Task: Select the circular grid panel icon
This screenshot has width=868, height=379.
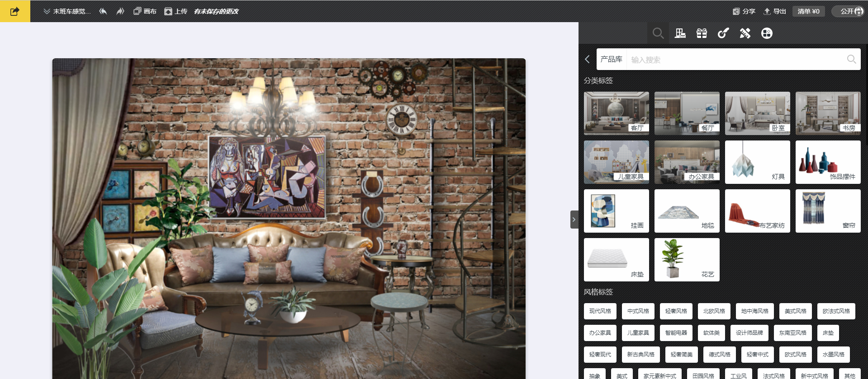Action: [767, 33]
